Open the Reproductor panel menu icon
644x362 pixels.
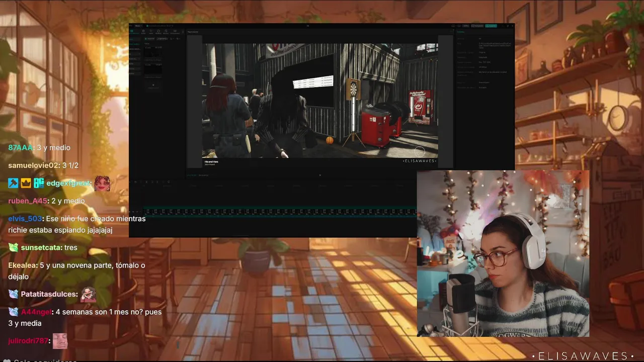tap(451, 31)
